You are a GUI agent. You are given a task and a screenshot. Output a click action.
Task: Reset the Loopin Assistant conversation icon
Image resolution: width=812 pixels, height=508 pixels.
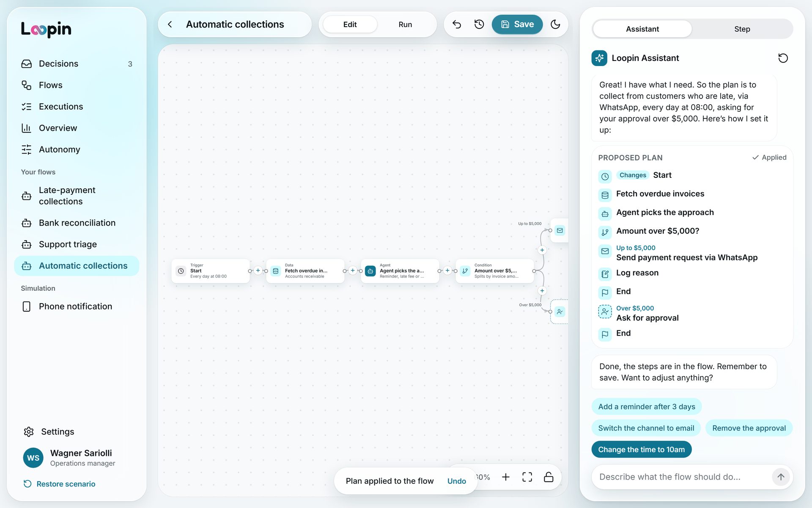(x=783, y=58)
